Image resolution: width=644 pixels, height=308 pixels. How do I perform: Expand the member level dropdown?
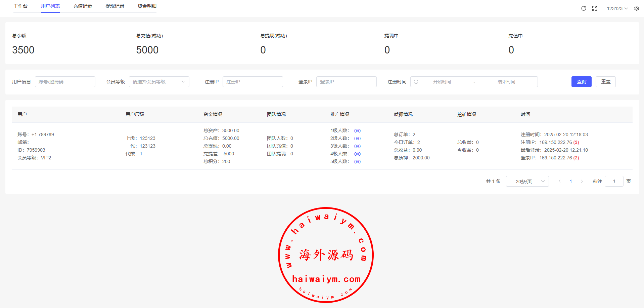[159, 82]
